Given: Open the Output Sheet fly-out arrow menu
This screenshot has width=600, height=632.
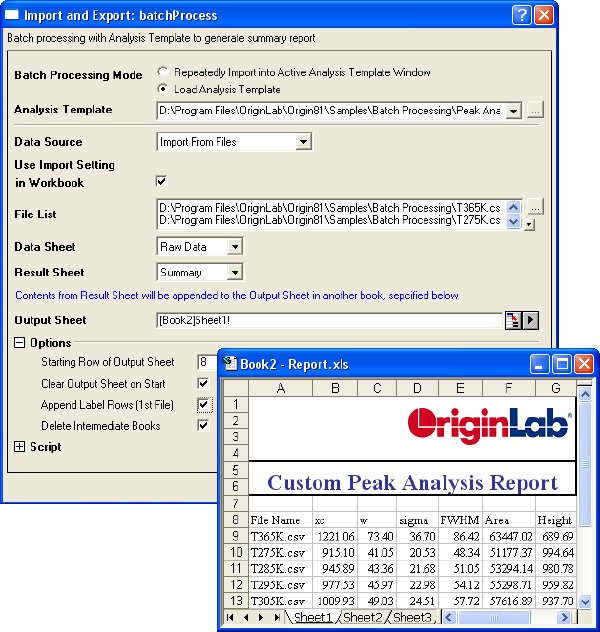Looking at the screenshot, I should tap(530, 320).
